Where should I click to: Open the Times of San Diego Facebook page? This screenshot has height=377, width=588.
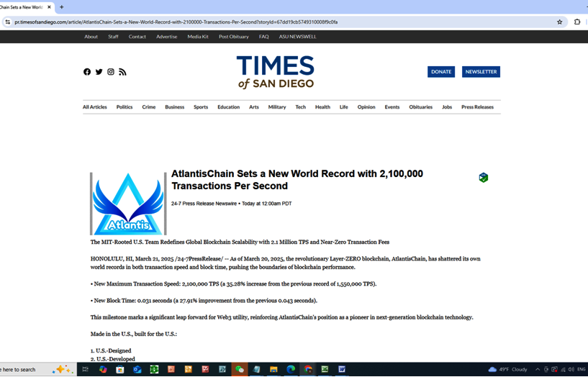[x=87, y=72]
